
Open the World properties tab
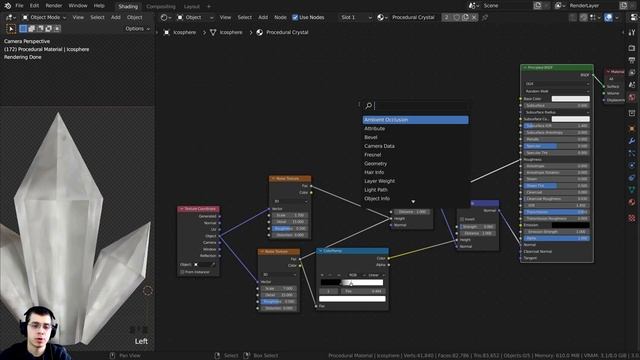[632, 97]
